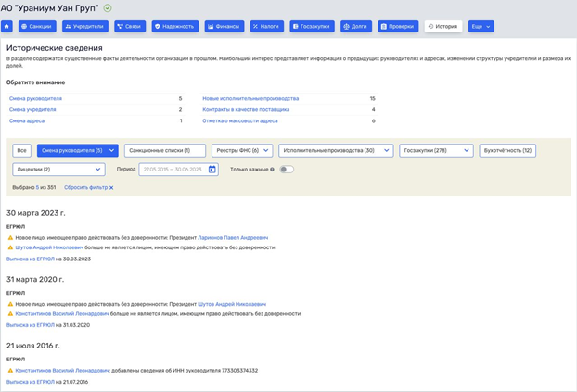577x392 pixels.
Task: Click warning icon beside Ларионов new person entry
Action: click(x=10, y=238)
